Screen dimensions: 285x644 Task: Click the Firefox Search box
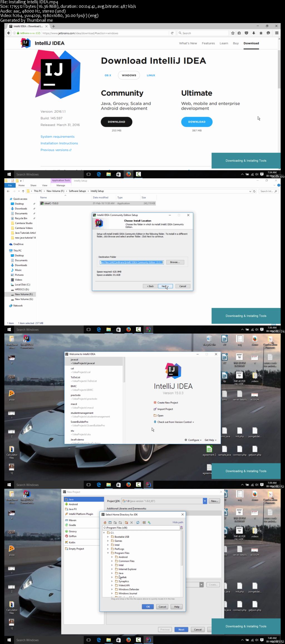click(203, 33)
